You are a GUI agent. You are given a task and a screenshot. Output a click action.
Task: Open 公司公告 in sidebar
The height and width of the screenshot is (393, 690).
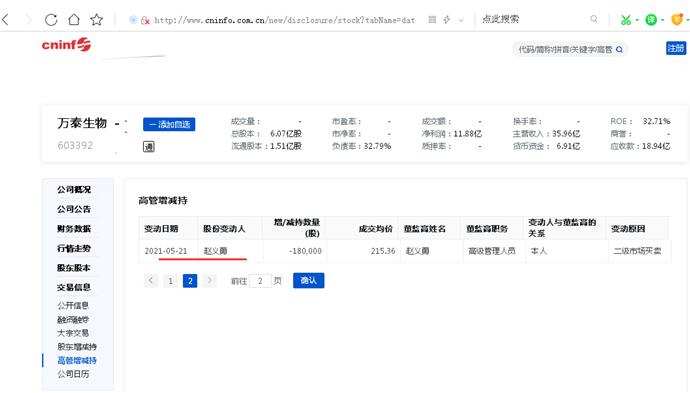pyautogui.click(x=74, y=209)
